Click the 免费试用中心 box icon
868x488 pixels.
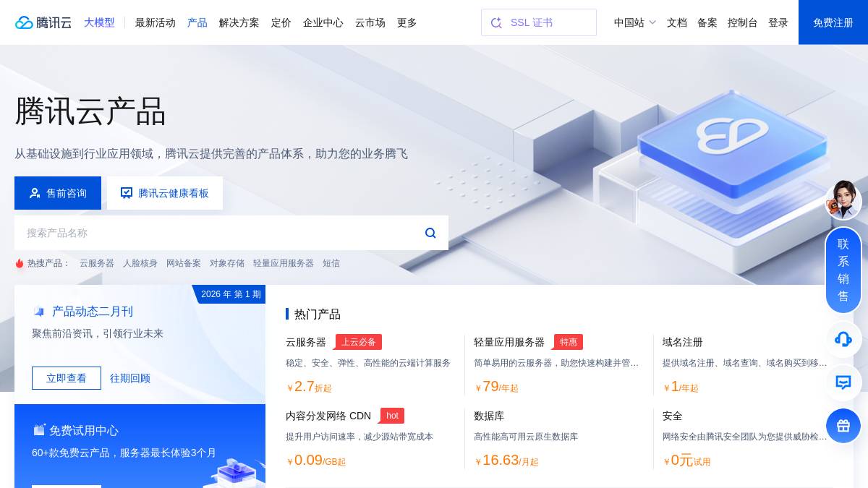(39, 429)
